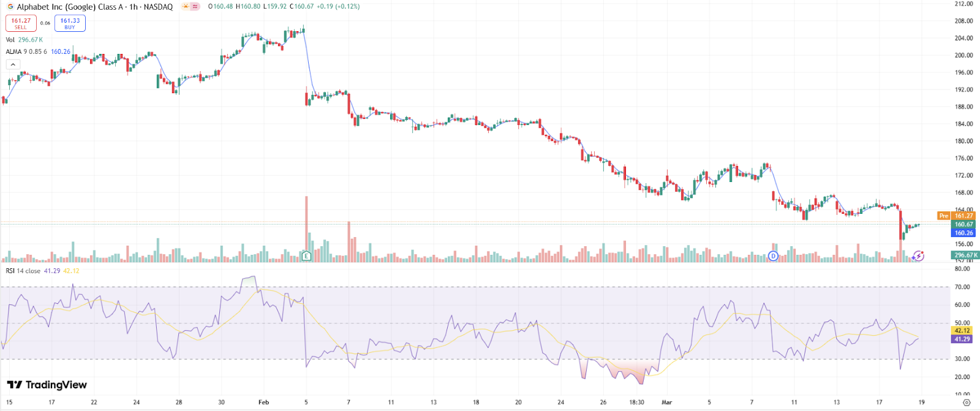
Task: Click the 208.00 price scale label
Action: point(963,21)
